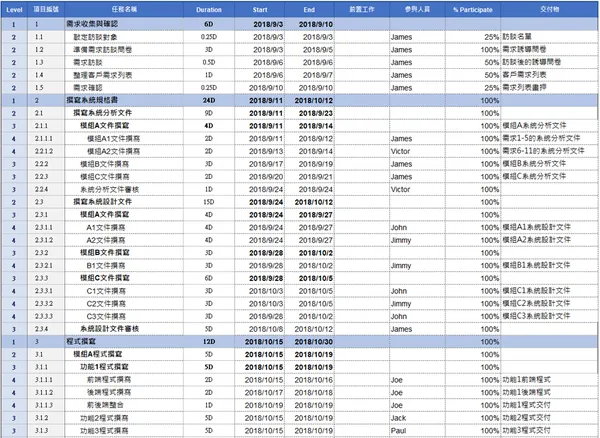
Task: Select the 6D duration of task 2.3.3
Action: point(209,278)
